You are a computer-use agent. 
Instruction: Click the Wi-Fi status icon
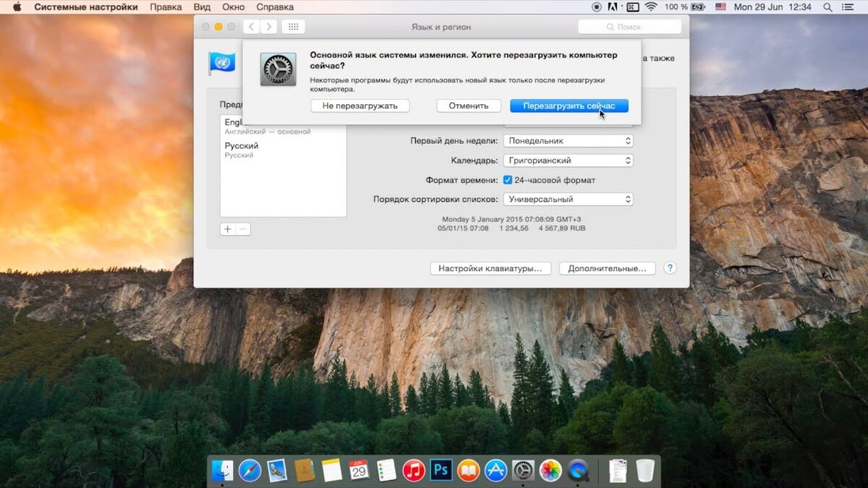pyautogui.click(x=651, y=7)
